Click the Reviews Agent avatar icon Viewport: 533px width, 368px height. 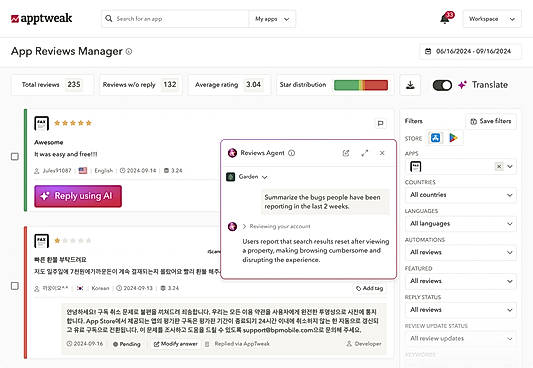[x=232, y=153]
